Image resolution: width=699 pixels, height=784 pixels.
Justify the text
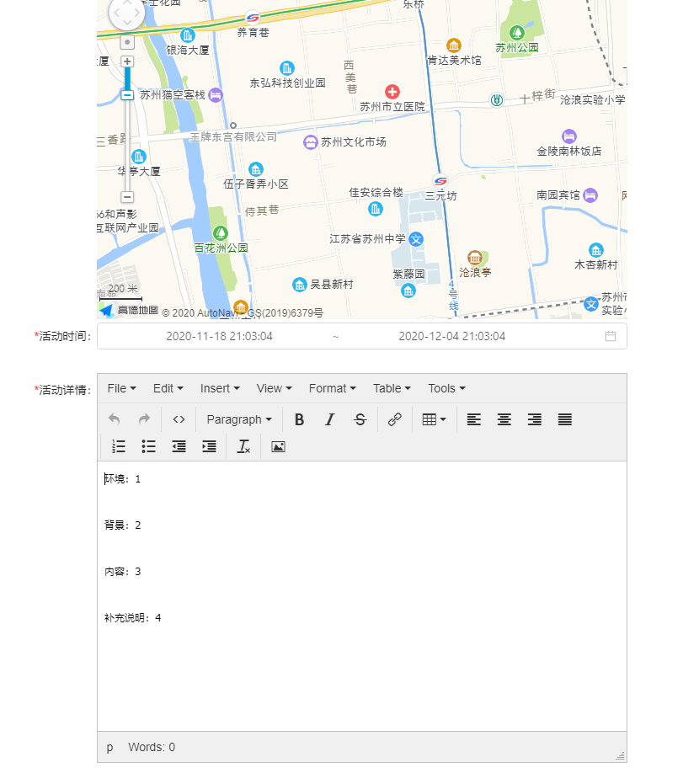[565, 419]
